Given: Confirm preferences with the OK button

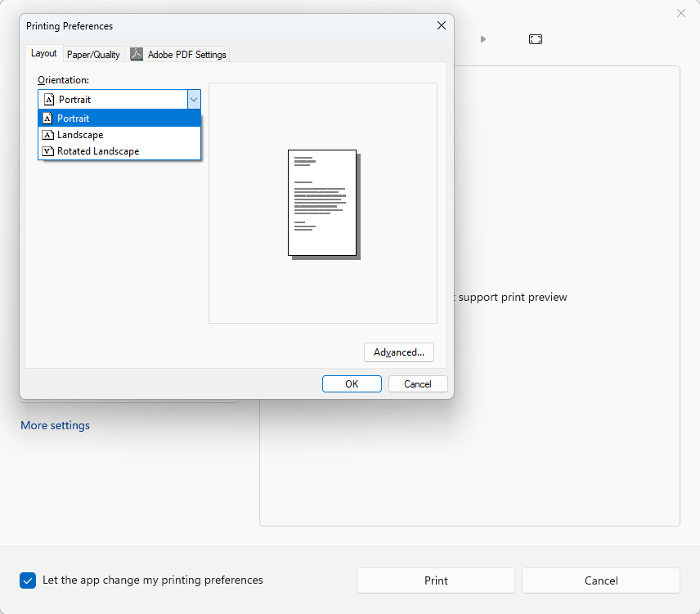Looking at the screenshot, I should [x=352, y=383].
